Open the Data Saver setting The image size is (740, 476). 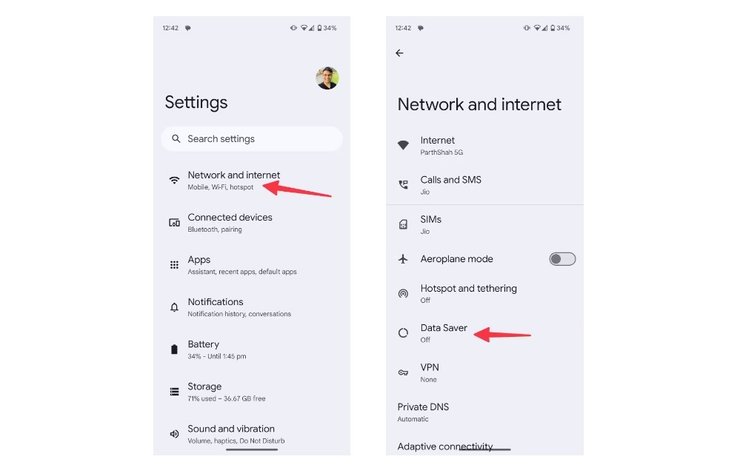[485, 333]
